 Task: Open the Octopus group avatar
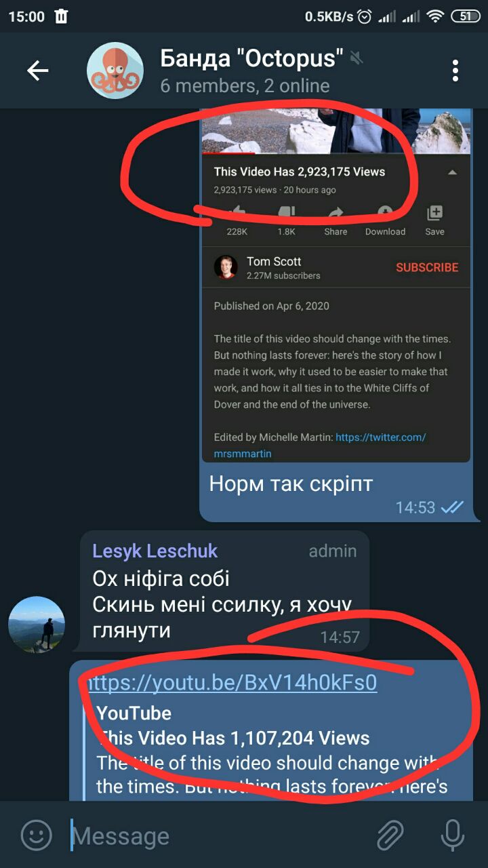(115, 71)
